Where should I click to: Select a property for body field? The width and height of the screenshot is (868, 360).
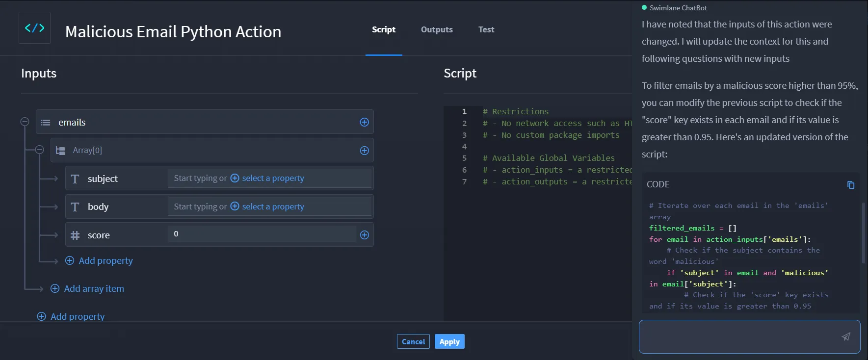click(x=267, y=206)
